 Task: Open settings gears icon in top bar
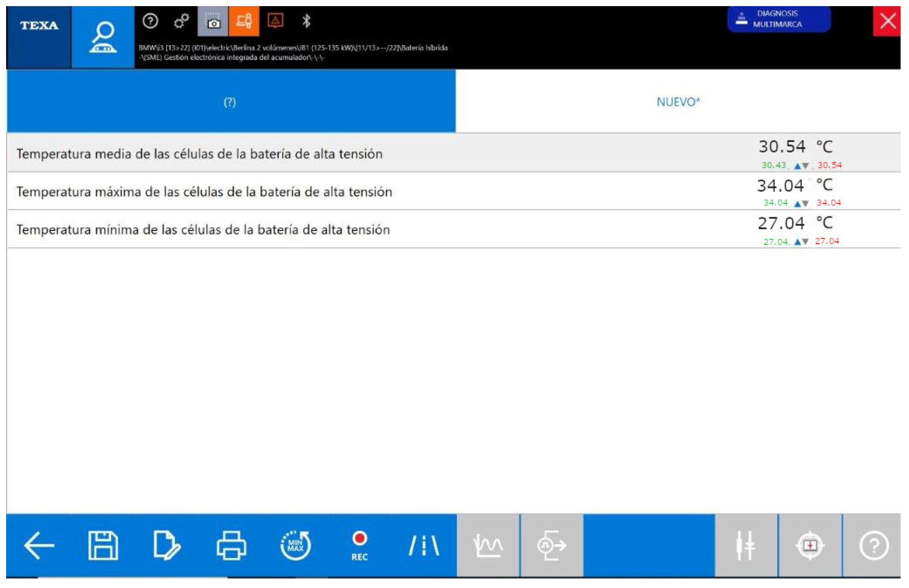coord(181,21)
